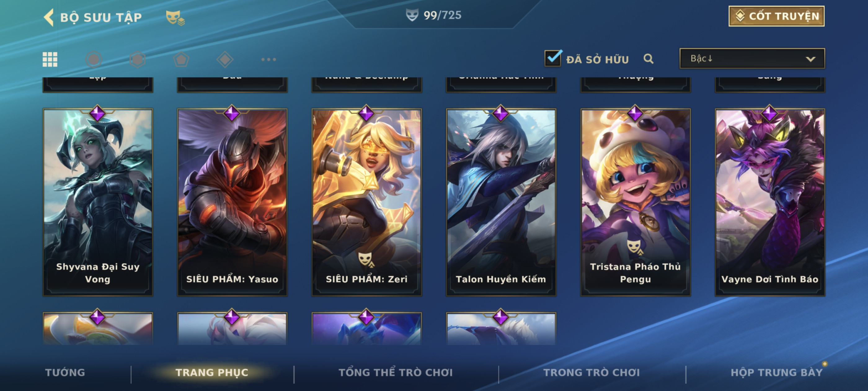Select Vayne Dơi Tình Báo skin card
Viewport: 868px width, 391px height.
(770, 202)
